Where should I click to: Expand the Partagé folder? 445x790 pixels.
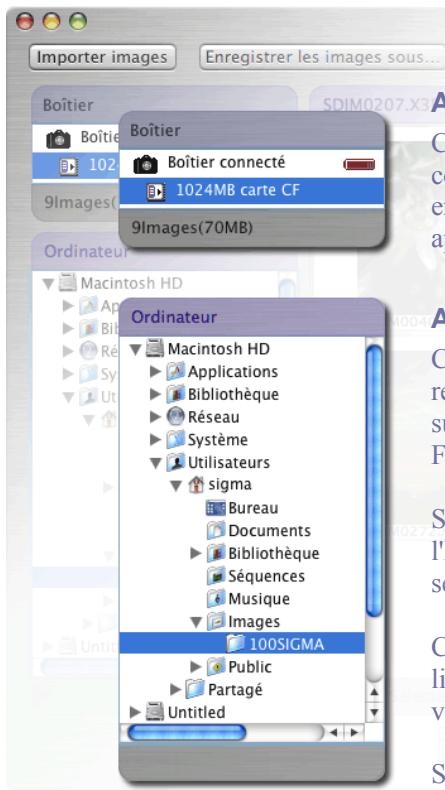(x=176, y=689)
